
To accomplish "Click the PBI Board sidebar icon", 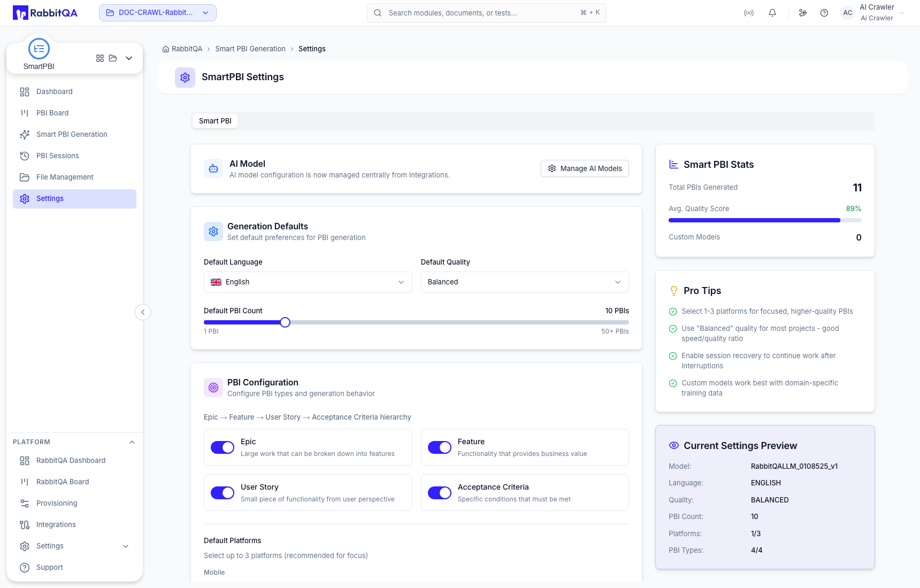I will point(25,113).
